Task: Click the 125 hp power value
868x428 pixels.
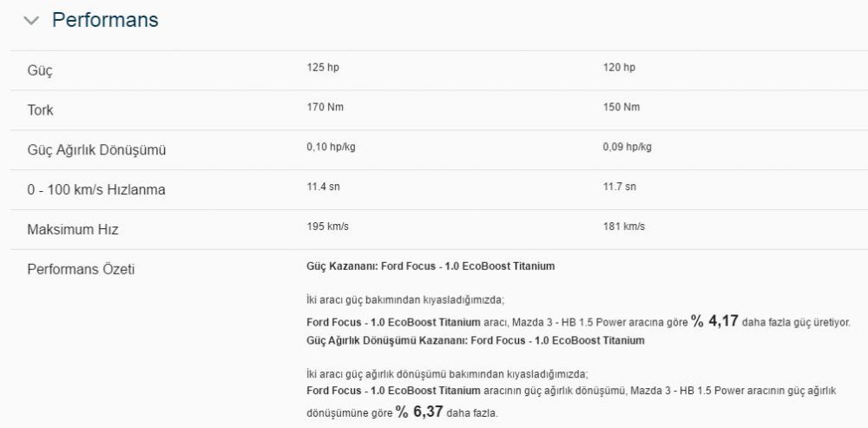Action: point(323,68)
